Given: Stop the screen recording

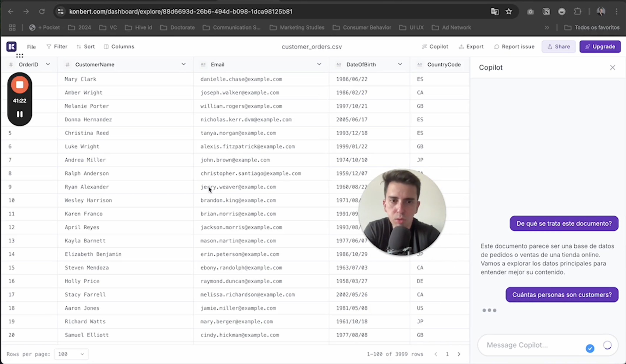Looking at the screenshot, I should pos(20,85).
